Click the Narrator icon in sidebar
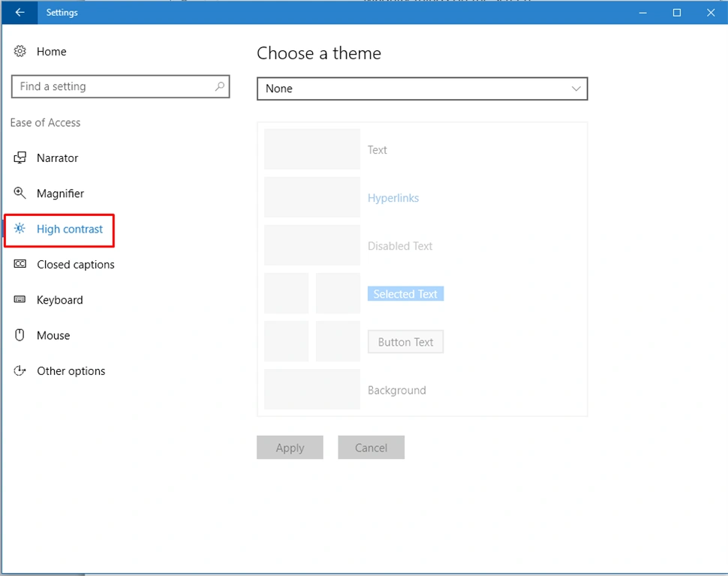 (20, 157)
